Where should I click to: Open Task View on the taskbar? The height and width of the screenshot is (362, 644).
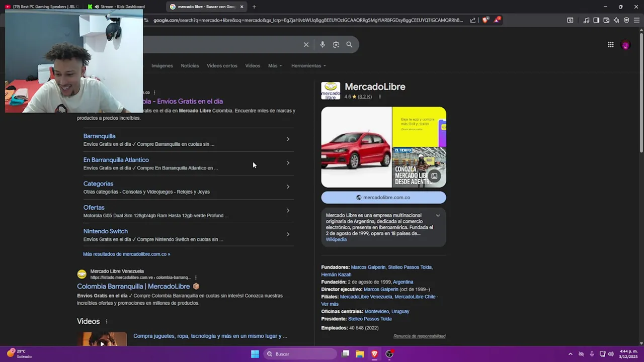coord(346,354)
